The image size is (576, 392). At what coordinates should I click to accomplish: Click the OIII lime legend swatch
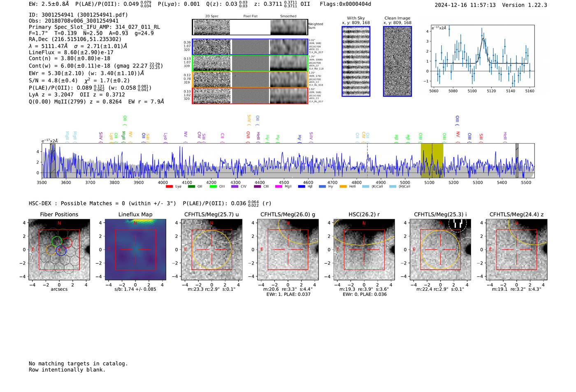pyautogui.click(x=213, y=186)
